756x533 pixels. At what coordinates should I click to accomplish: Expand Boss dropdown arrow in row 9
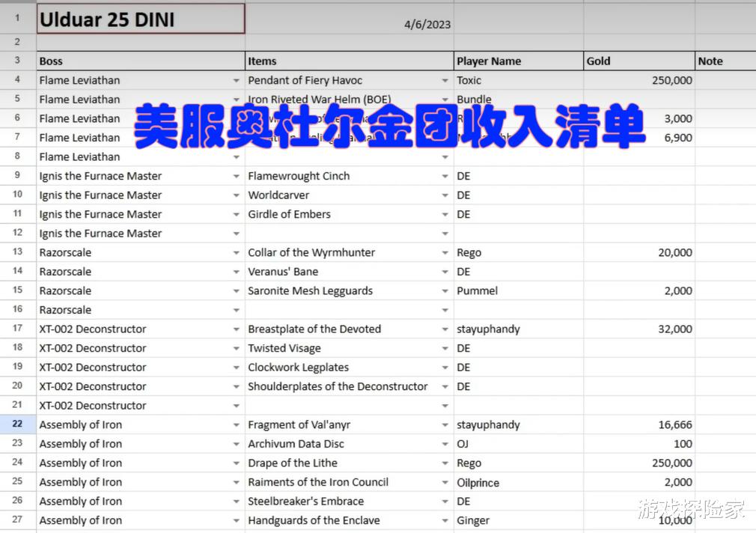click(x=237, y=176)
